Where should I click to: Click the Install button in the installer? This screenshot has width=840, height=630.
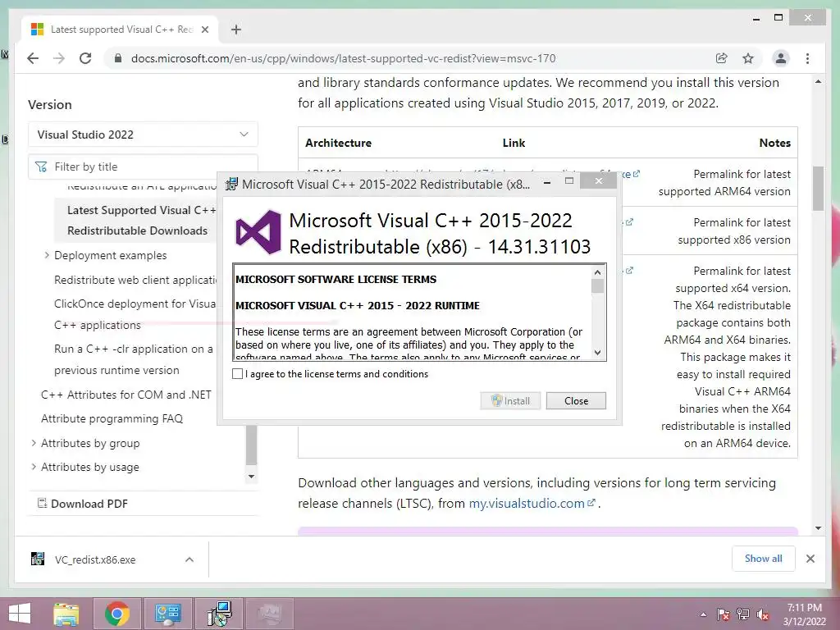tap(510, 400)
